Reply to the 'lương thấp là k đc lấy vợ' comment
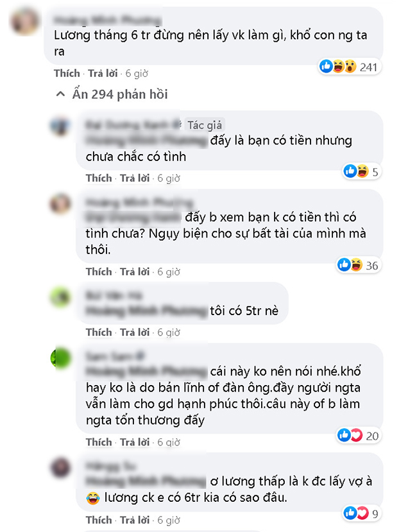 (135, 520)
